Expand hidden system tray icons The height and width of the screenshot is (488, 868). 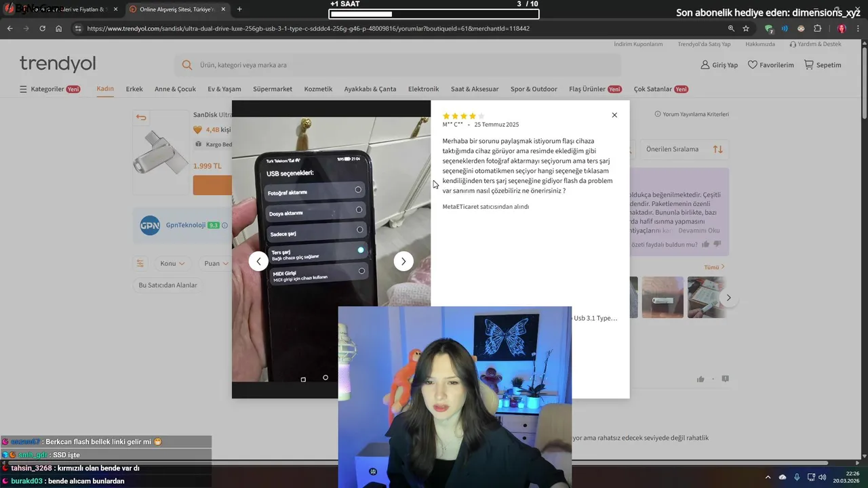768,477
